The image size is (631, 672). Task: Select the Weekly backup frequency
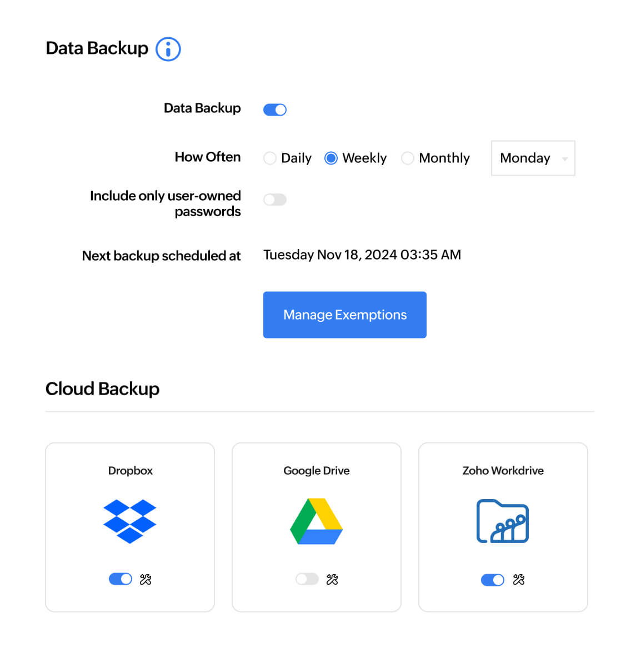coord(331,158)
